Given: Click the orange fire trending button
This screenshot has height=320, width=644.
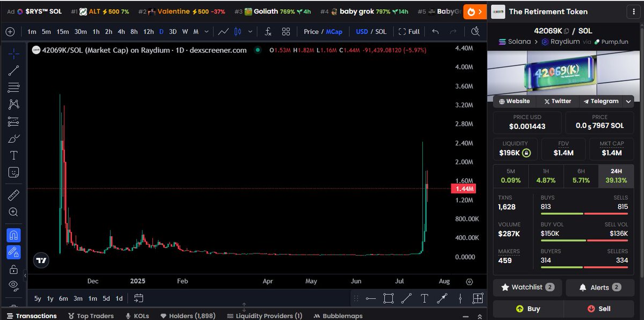Looking at the screenshot, I should (474, 11).
